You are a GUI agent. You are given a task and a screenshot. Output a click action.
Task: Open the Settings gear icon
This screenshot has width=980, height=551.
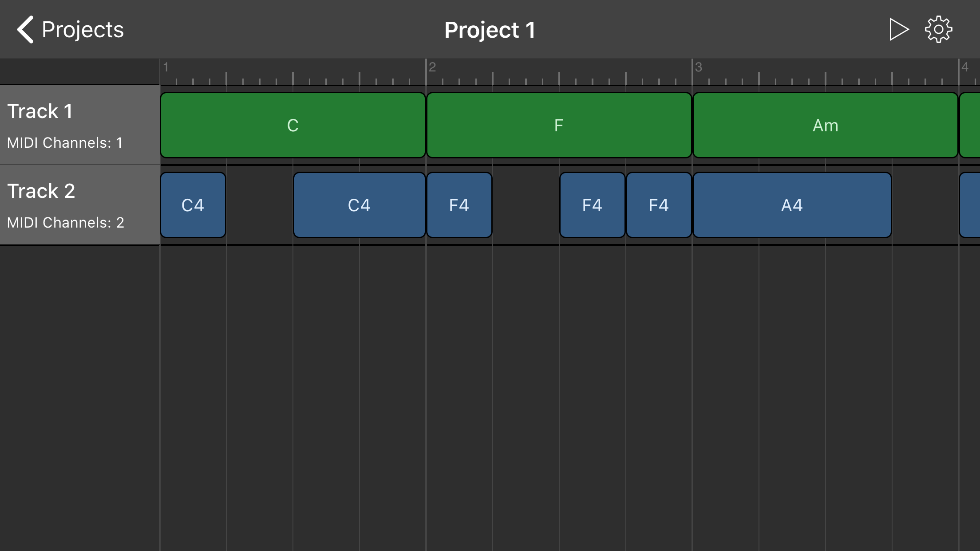point(938,28)
